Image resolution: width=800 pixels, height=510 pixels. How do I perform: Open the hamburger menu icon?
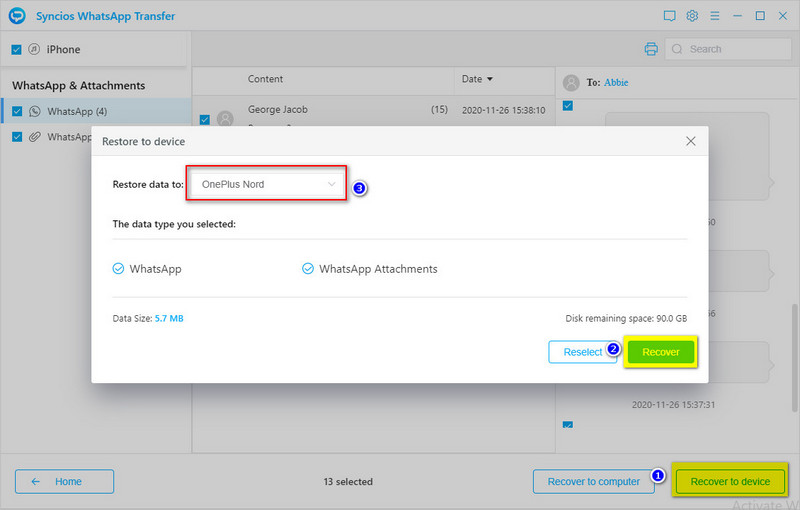click(x=715, y=16)
